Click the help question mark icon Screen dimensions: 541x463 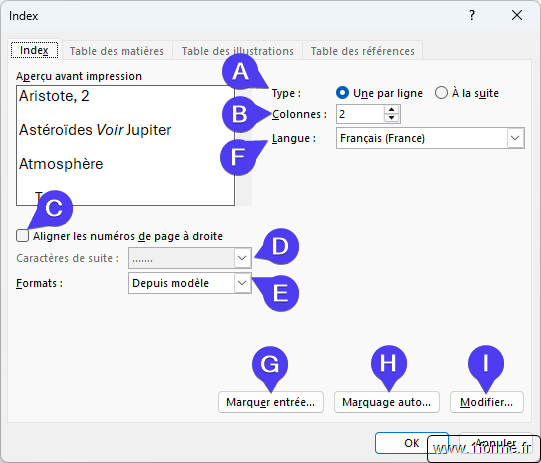pyautogui.click(x=472, y=15)
